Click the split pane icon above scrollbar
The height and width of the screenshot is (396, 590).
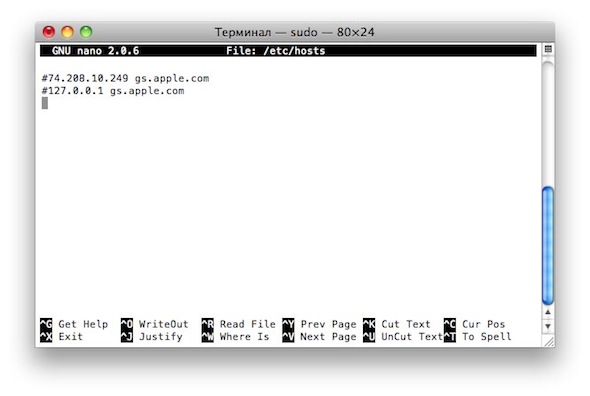(548, 49)
